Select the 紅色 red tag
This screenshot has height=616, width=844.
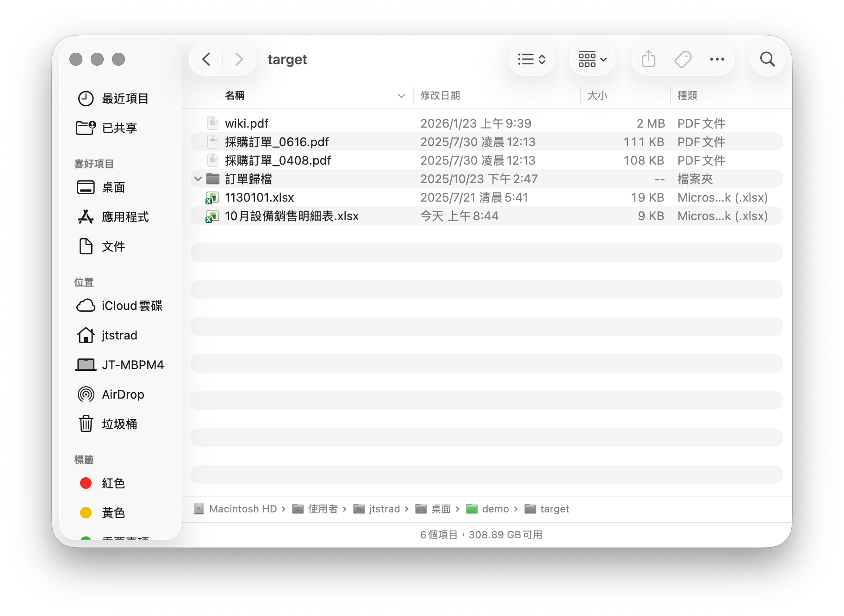pyautogui.click(x=113, y=483)
